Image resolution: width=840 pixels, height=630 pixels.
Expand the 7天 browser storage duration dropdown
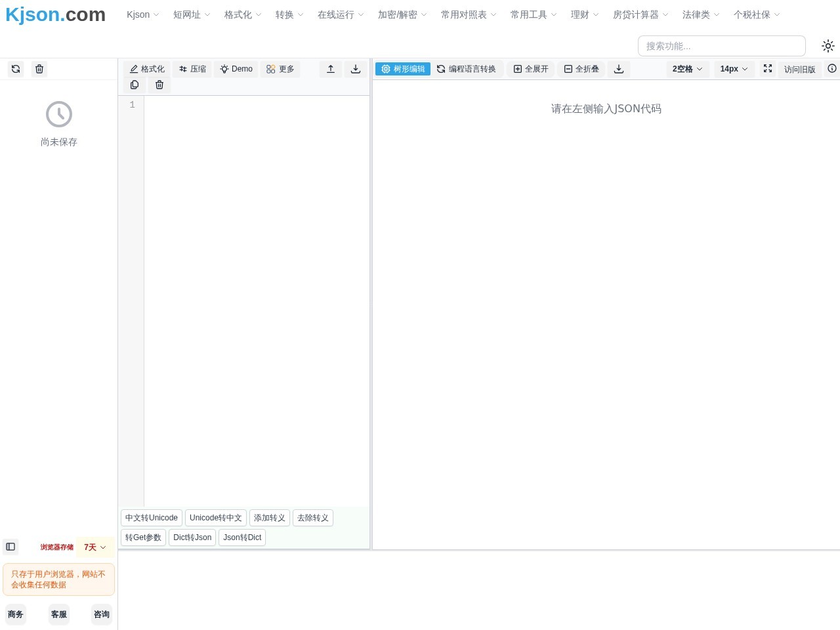click(94, 547)
